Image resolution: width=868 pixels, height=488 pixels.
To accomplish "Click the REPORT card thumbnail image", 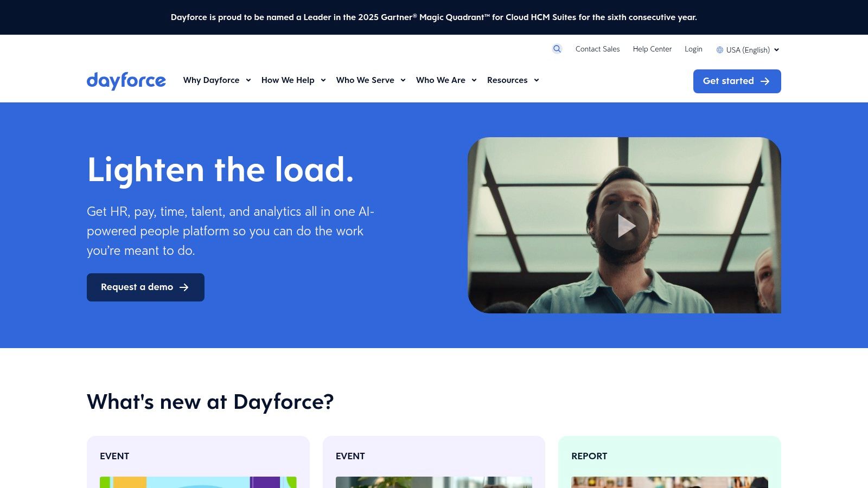I will tap(669, 483).
